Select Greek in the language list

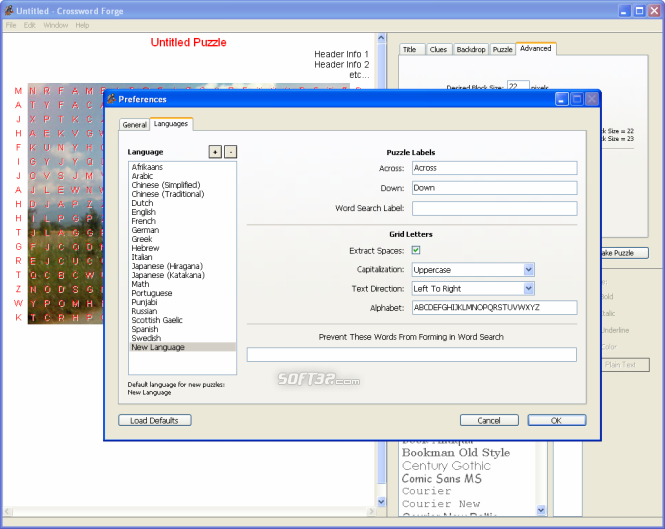pos(182,239)
